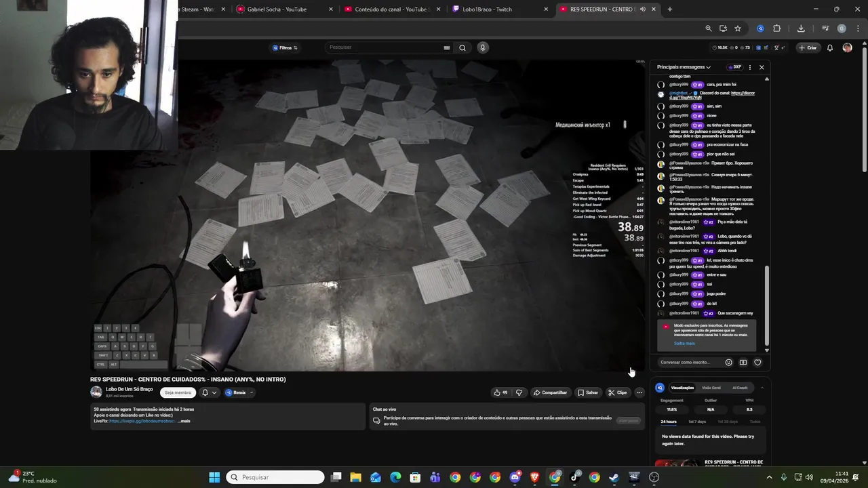Open Chrome profile G avatar
This screenshot has width=868, height=488.
pyautogui.click(x=842, y=28)
